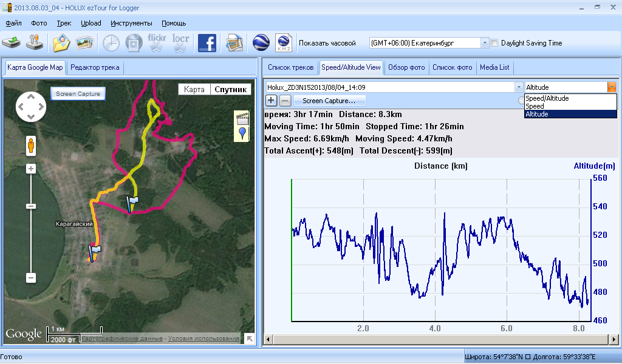
Task: Click the KMZ export icon
Action: pos(284,43)
